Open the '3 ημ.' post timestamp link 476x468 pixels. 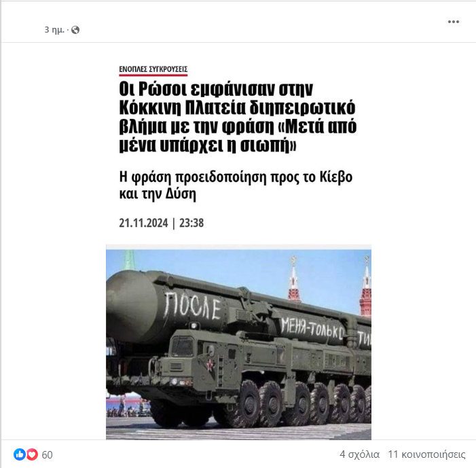tap(54, 30)
